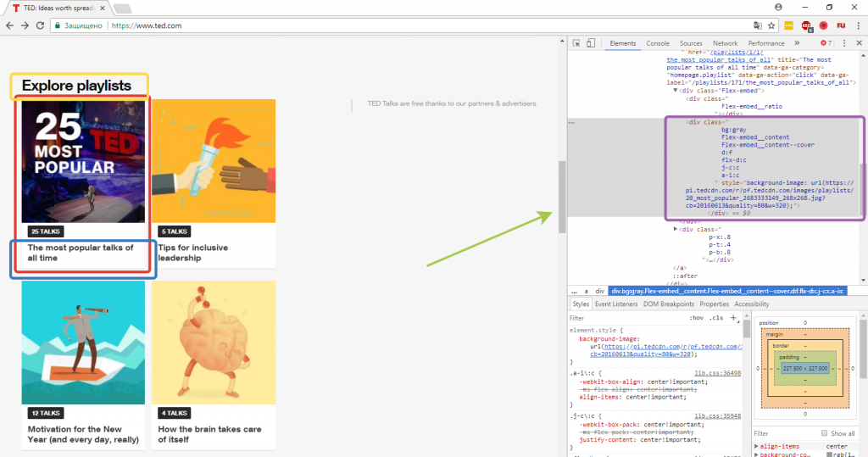Click the Styles Filter input field
Image resolution: width=868 pixels, height=457 pixels.
click(x=626, y=318)
